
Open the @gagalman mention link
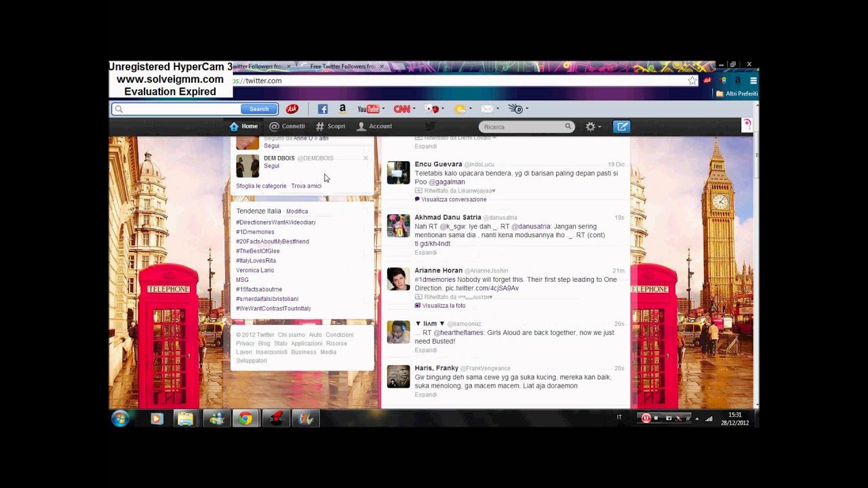point(447,182)
